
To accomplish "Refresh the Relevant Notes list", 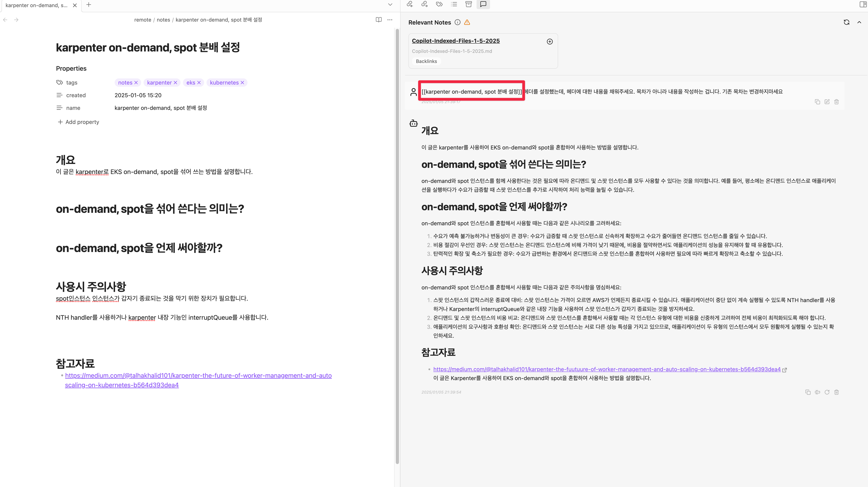I will pos(846,22).
